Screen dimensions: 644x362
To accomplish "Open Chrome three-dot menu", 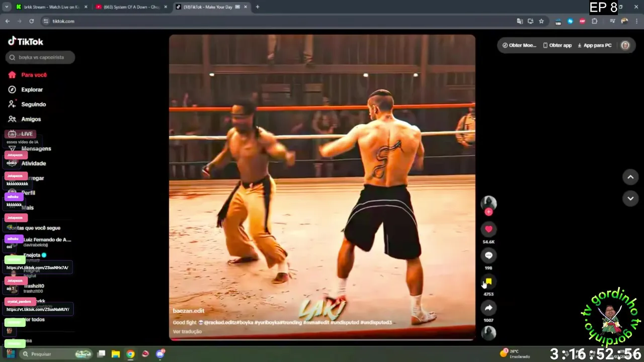I will tap(637, 21).
